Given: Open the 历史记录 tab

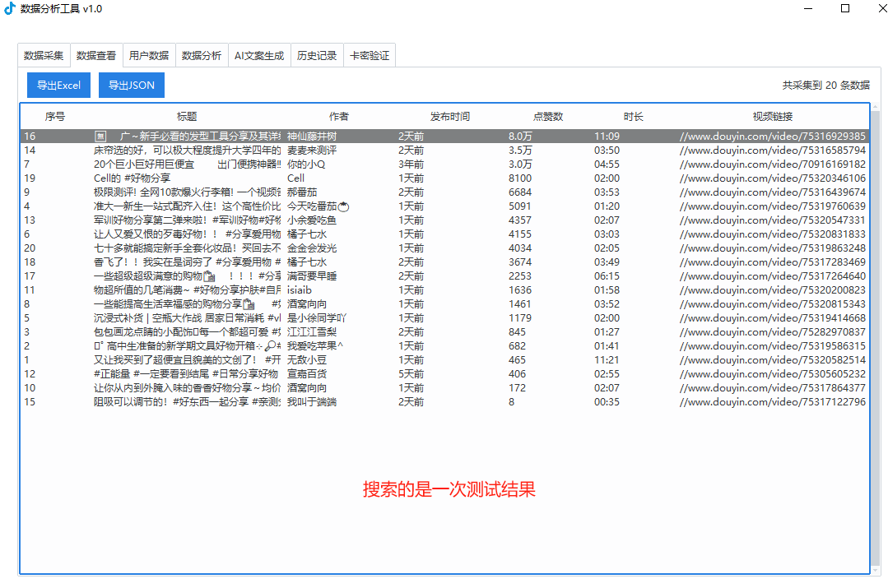Looking at the screenshot, I should pyautogui.click(x=317, y=56).
